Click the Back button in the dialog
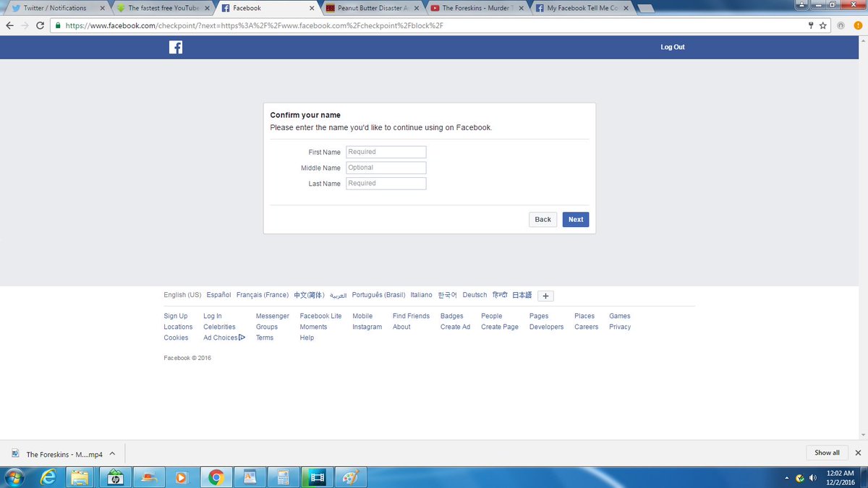Viewport: 868px width, 488px height. point(543,220)
